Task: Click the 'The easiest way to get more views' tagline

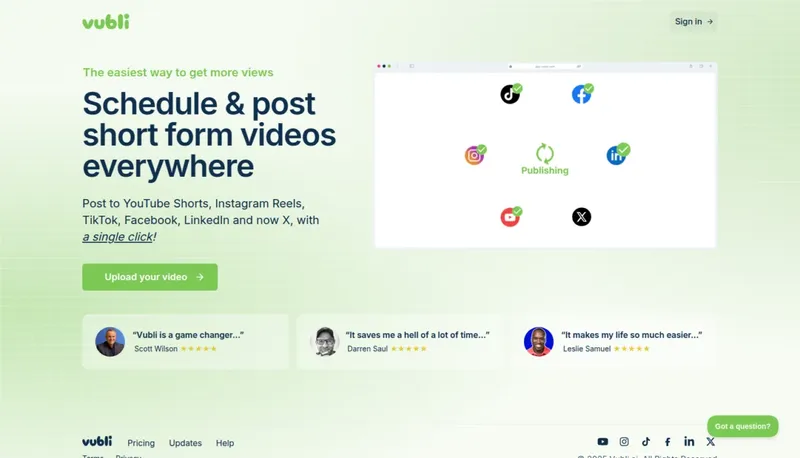Action: pyautogui.click(x=178, y=72)
